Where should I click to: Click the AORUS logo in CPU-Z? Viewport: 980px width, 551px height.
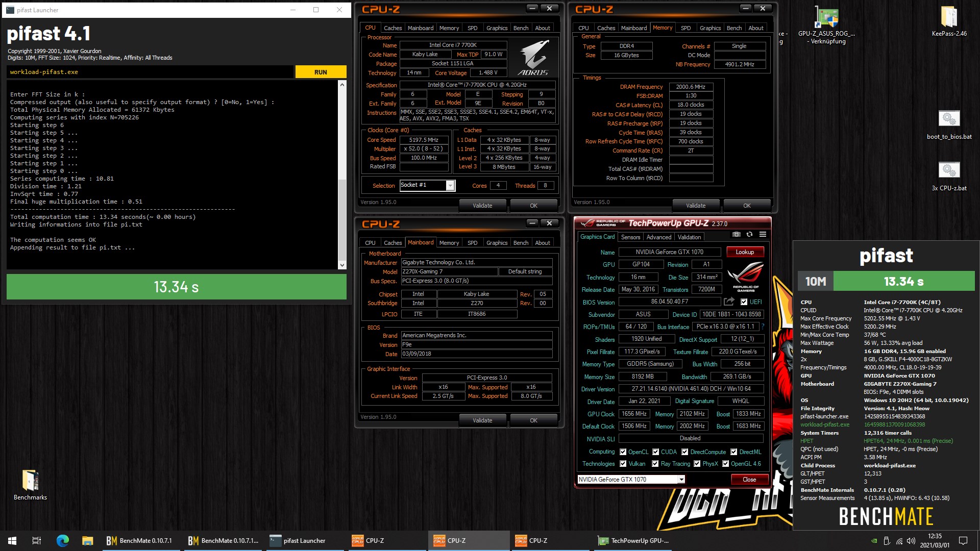(x=533, y=58)
